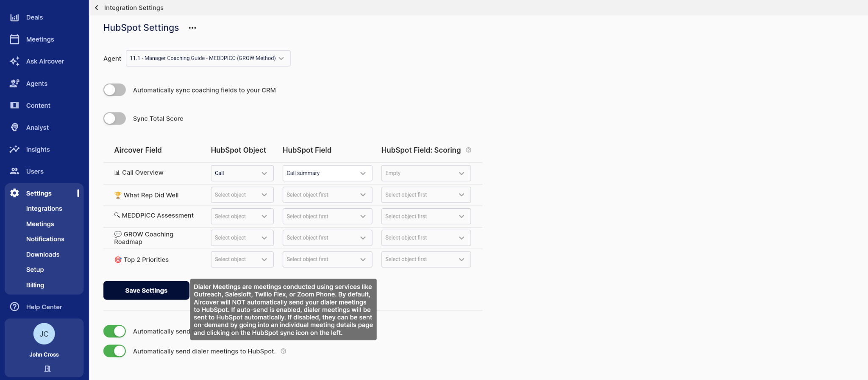Click the Users group icon
The width and height of the screenshot is (868, 380).
coord(14,171)
